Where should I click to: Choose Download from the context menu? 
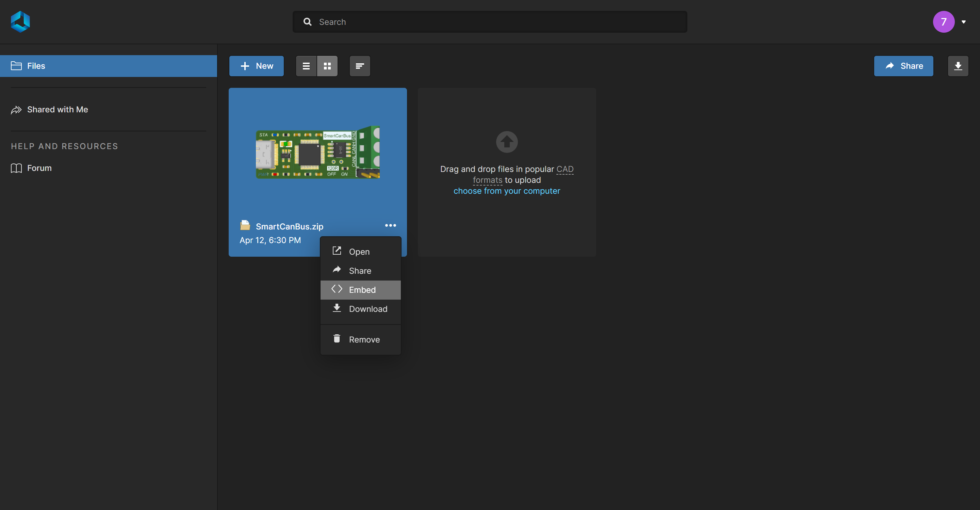tap(360, 309)
